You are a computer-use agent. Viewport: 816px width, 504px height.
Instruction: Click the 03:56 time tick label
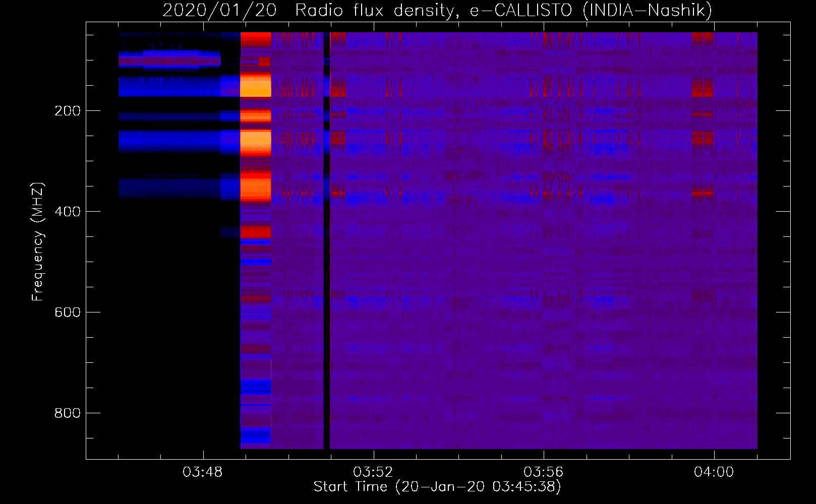(544, 472)
